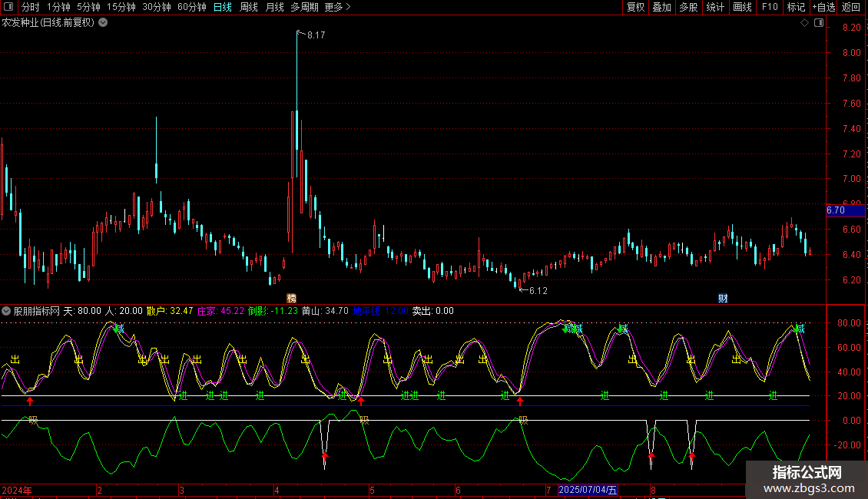The height and width of the screenshot is (499, 868).
Task: Expand the 更多 period options
Action: [x=337, y=7]
